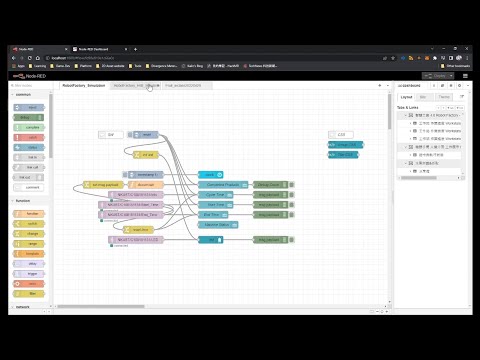480x360 pixels.
Task: Select the status node in palette
Action: tap(29, 147)
